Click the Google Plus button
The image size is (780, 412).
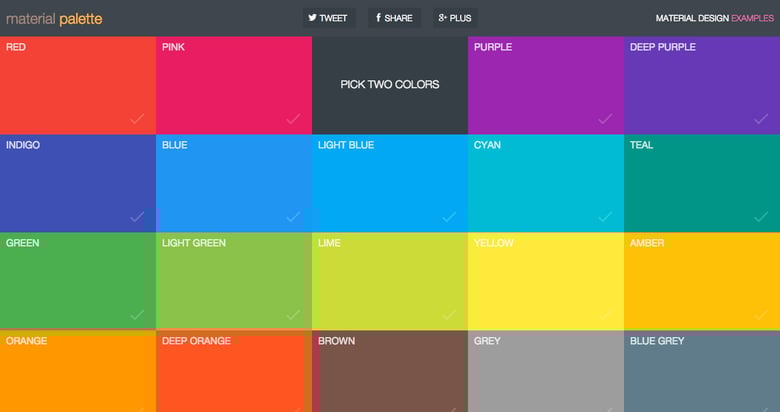455,18
